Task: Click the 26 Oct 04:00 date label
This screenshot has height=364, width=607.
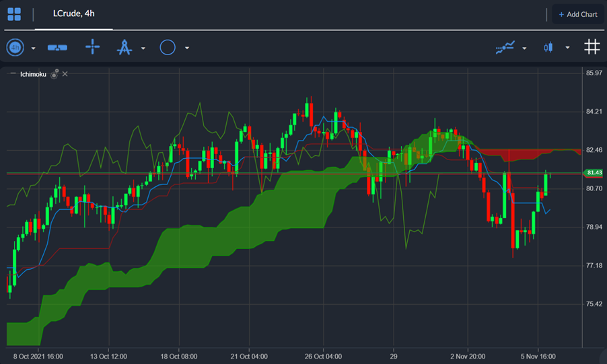Action: (x=323, y=356)
